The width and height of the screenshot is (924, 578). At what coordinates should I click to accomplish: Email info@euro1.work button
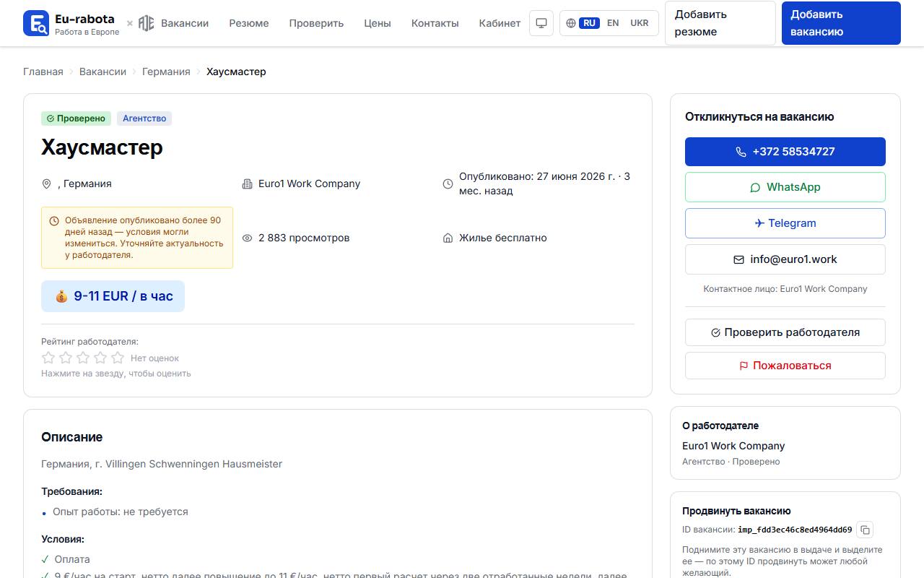tap(785, 259)
